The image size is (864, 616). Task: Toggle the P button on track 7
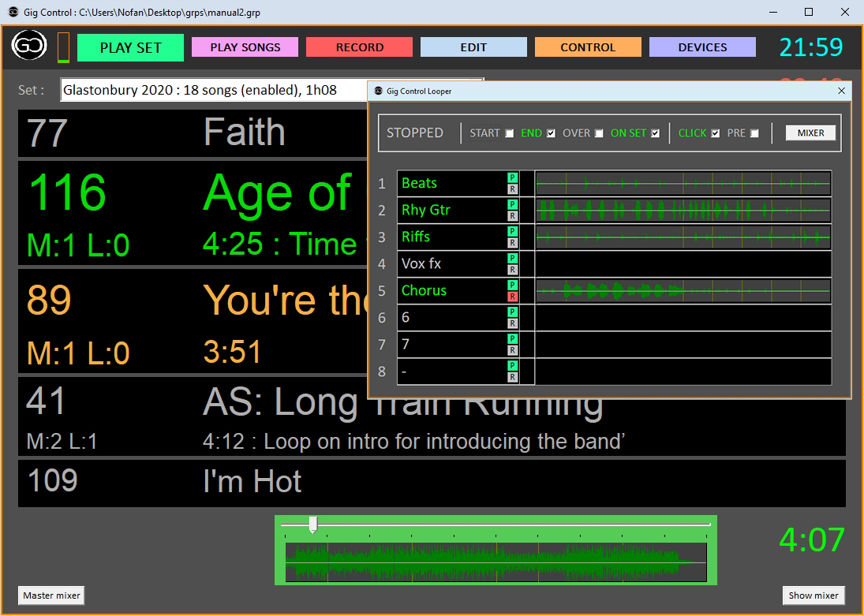coord(512,339)
